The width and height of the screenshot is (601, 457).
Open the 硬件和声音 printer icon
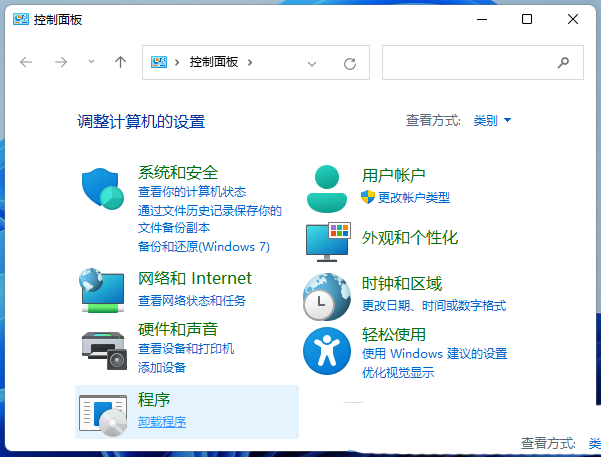pos(104,351)
